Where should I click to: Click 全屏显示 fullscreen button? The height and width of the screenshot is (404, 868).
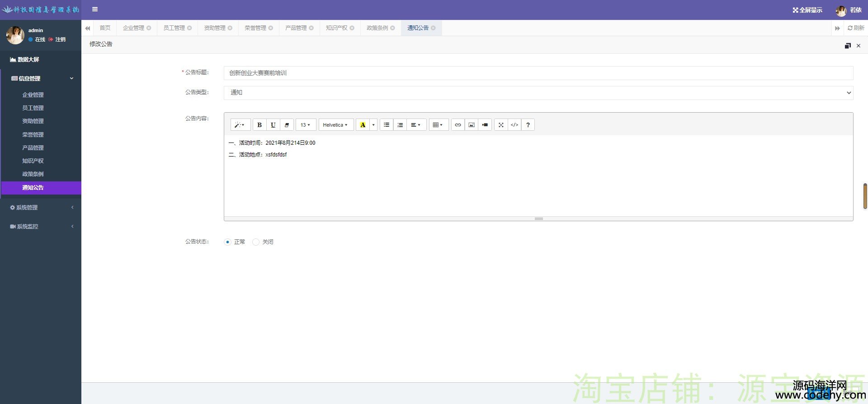tap(807, 10)
